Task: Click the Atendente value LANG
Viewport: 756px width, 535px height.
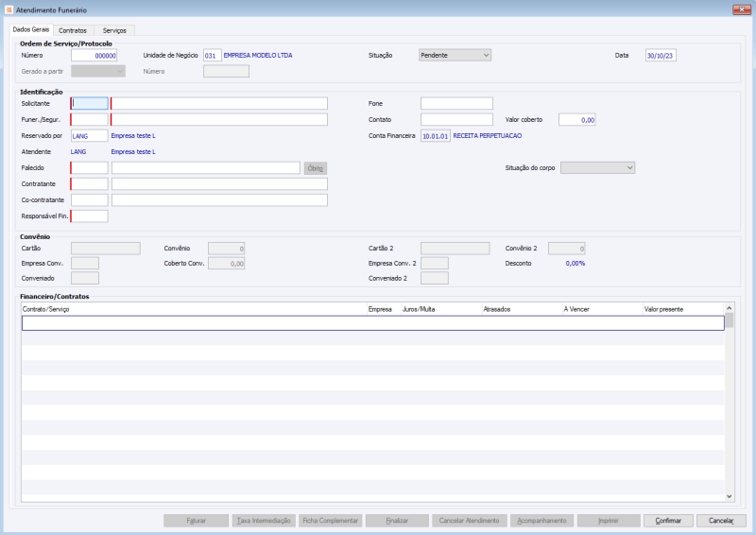Action: 78,152
